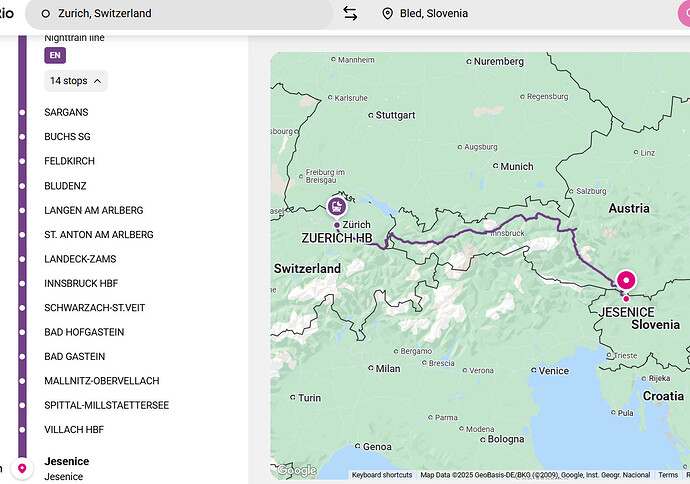Select the SARGANS stop
This screenshot has height=484, width=690.
pos(66,112)
